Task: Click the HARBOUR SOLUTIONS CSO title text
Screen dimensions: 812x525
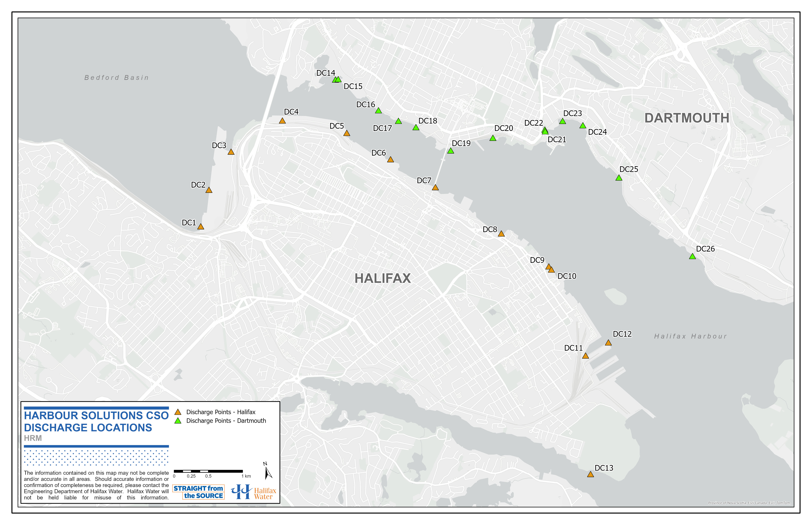Action: tap(96, 416)
